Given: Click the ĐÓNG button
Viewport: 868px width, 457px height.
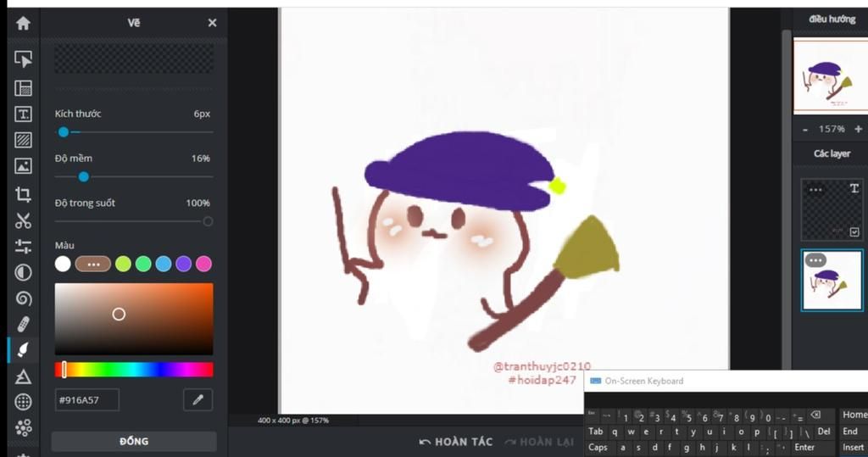Looking at the screenshot, I should pyautogui.click(x=134, y=442).
